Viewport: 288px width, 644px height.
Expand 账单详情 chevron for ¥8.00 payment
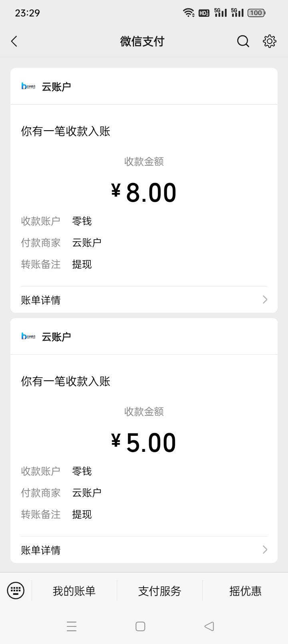click(264, 300)
